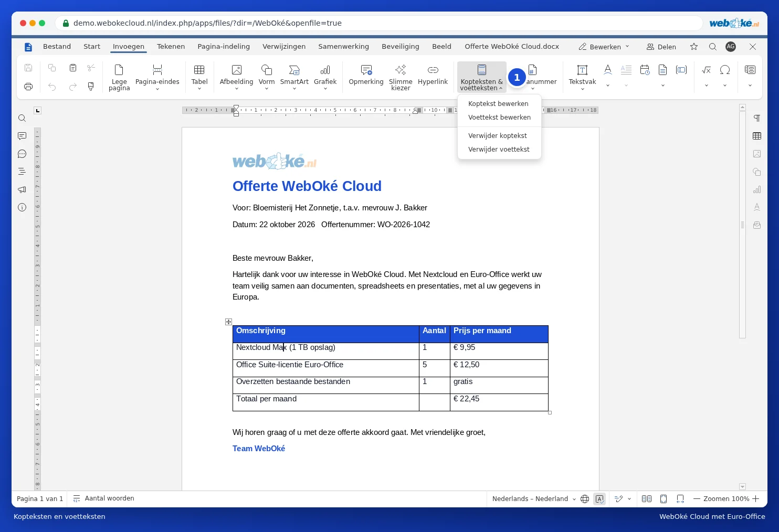Click the Delen share button
Image resolution: width=779 pixels, height=532 pixels.
(661, 47)
